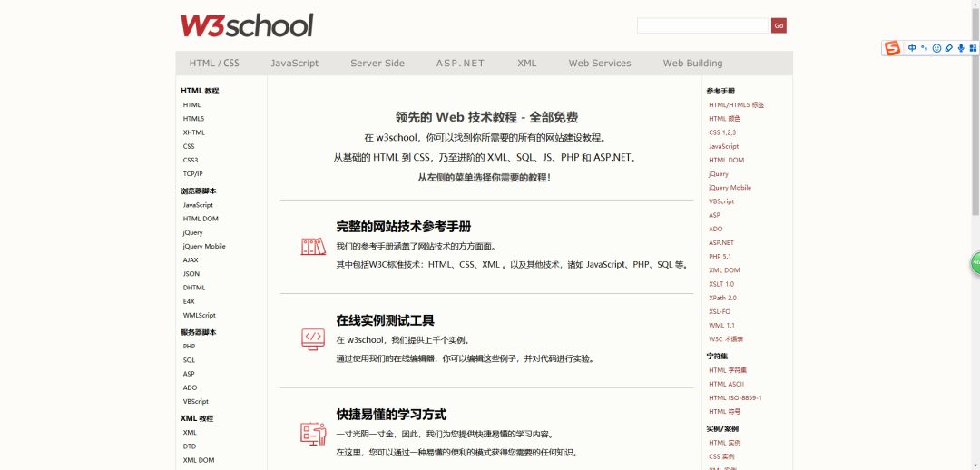Open AJAX tutorial link
Viewport: 980px width, 470px height.
point(191,260)
